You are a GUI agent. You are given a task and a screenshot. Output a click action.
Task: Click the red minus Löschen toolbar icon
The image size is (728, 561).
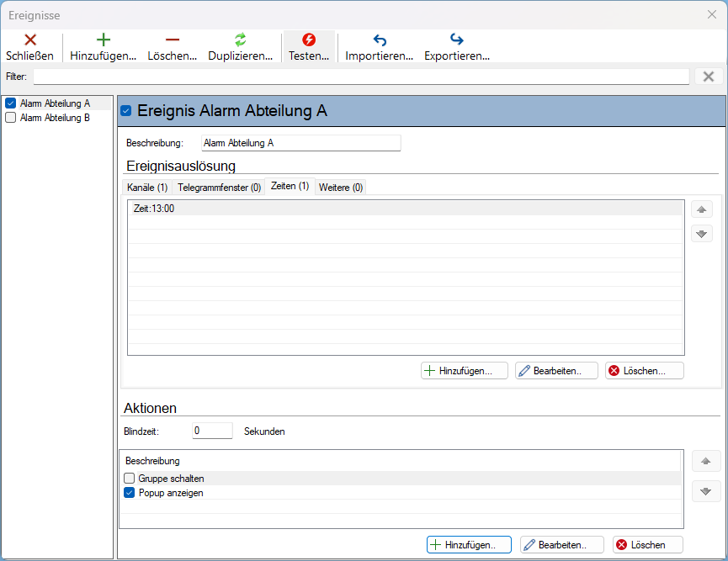click(173, 40)
